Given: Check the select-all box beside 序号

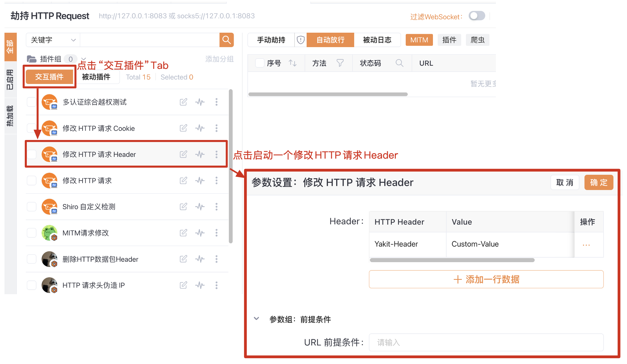Looking at the screenshot, I should [x=260, y=63].
